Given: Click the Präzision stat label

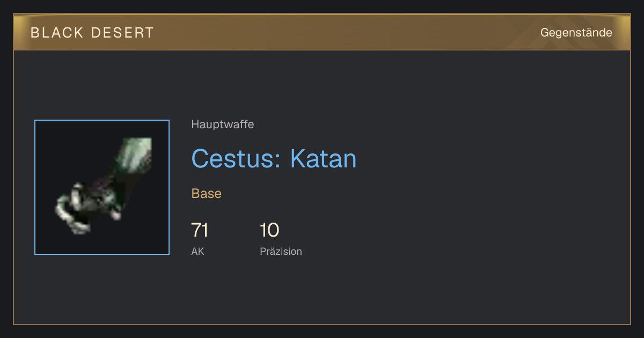Looking at the screenshot, I should tap(281, 251).
